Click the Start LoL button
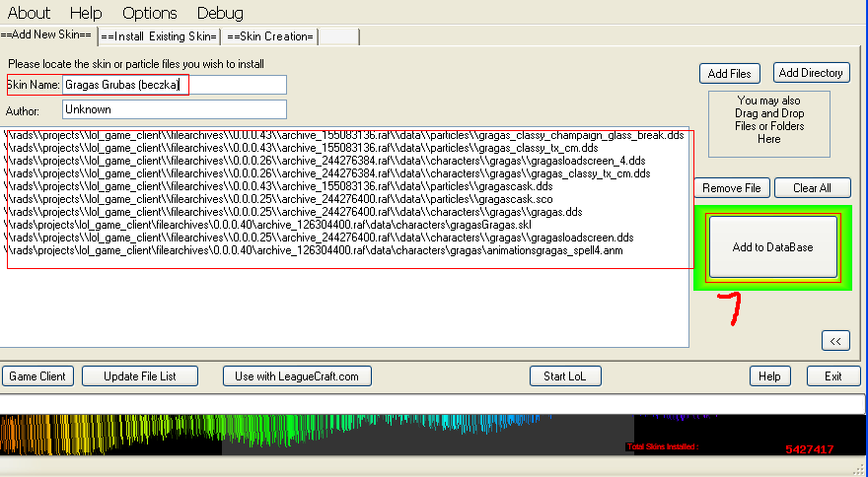Viewport: 868px width, 477px height. [x=564, y=376]
